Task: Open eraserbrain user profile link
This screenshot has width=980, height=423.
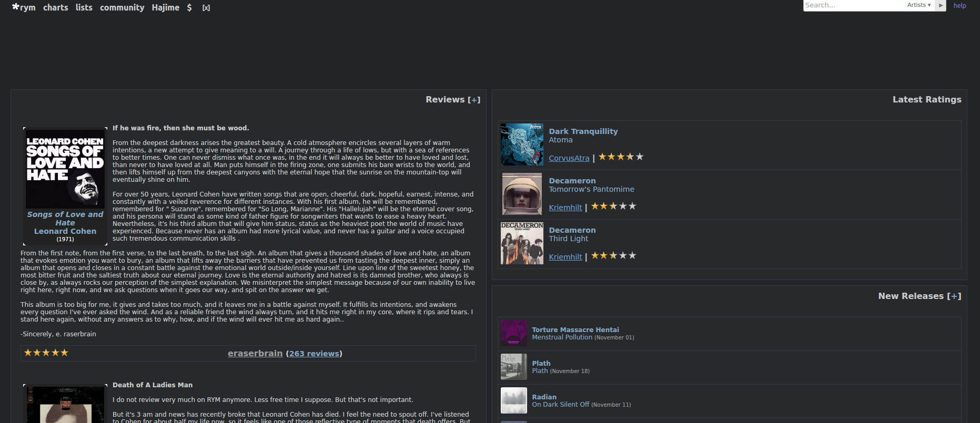Action: [x=255, y=354]
